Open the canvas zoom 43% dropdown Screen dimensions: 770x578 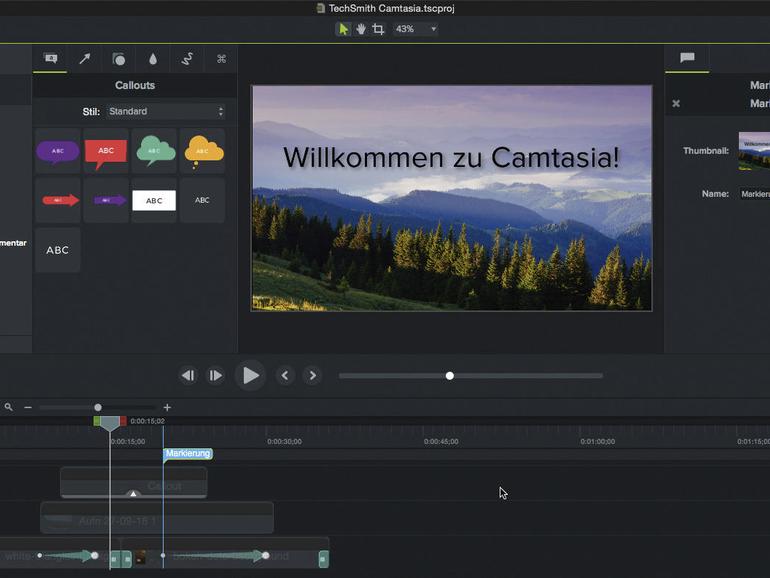pyautogui.click(x=415, y=29)
